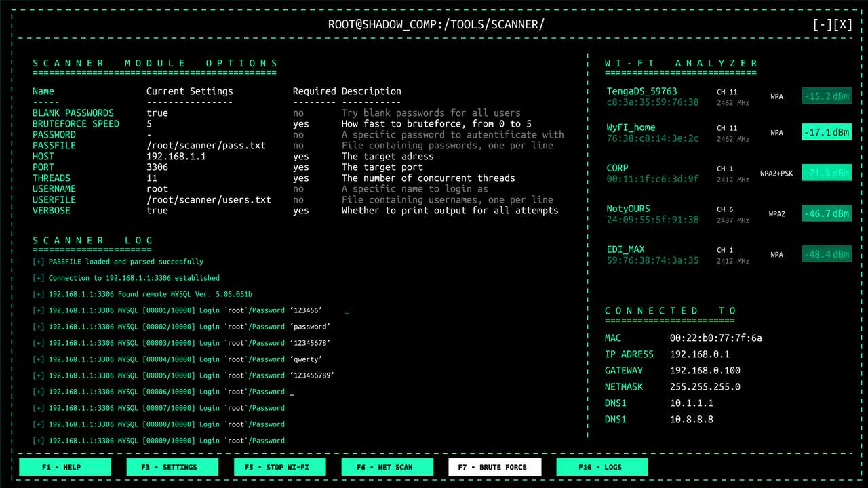
Task: Stop Wi-Fi scanning via F5
Action: 279,467
